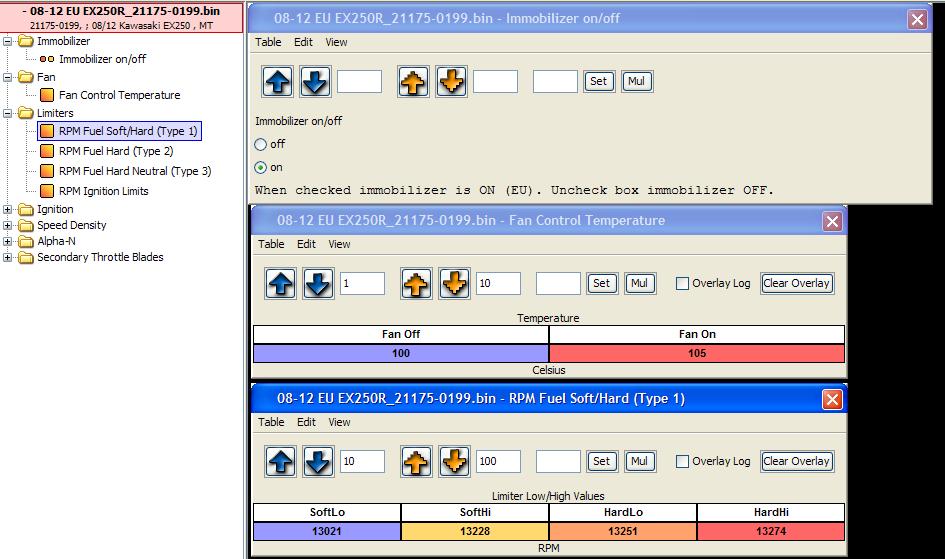Image resolution: width=945 pixels, height=559 pixels.
Task: Click Set button in RPM Fuel window
Action: (x=601, y=462)
